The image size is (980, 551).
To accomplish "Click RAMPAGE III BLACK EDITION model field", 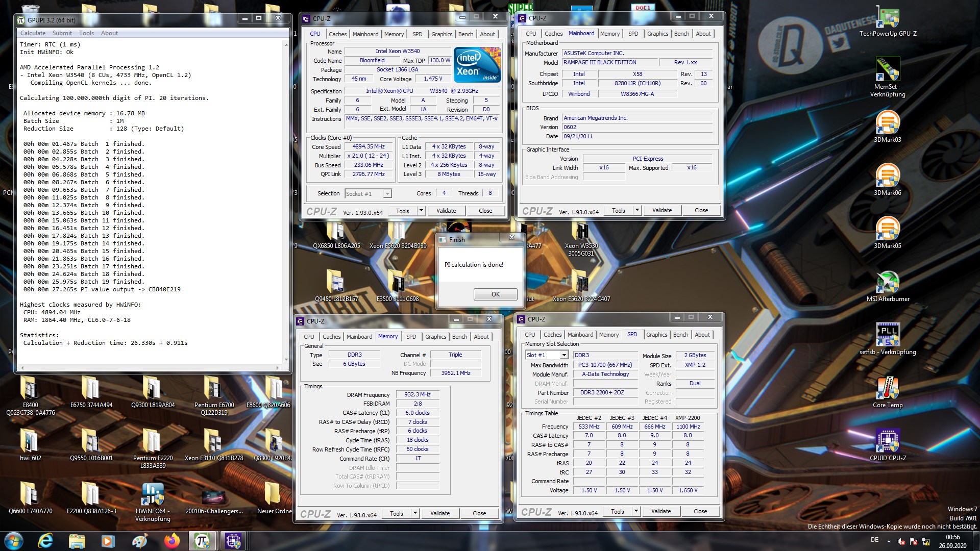I will click(x=609, y=63).
